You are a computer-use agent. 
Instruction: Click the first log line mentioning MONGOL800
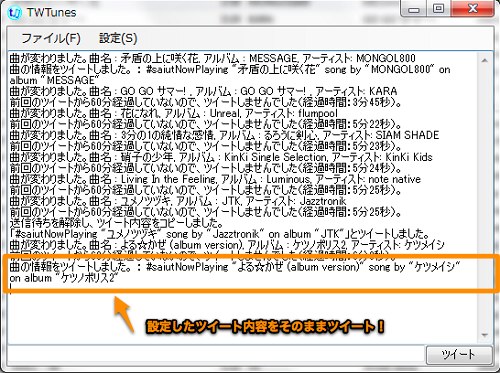point(213,58)
